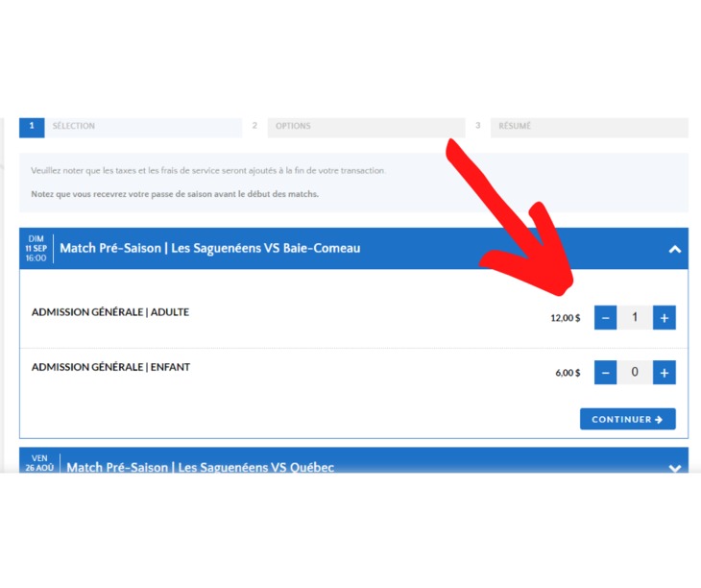The image size is (701, 588).
Task: Click the DIM 11 SEP 16:00 date label
Action: [36, 249]
